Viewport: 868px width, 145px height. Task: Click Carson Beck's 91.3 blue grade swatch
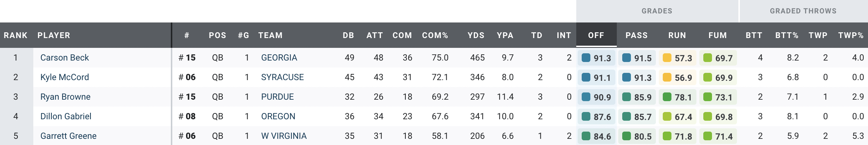click(586, 58)
